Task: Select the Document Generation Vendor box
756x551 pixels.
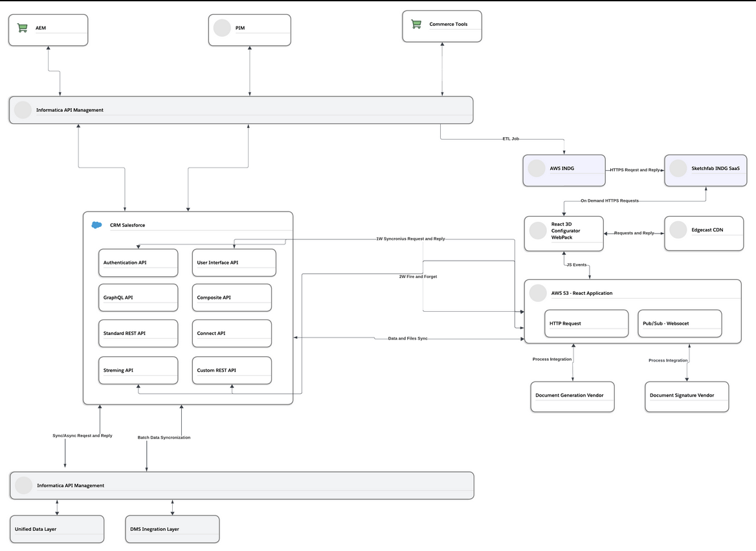Action: (572, 397)
